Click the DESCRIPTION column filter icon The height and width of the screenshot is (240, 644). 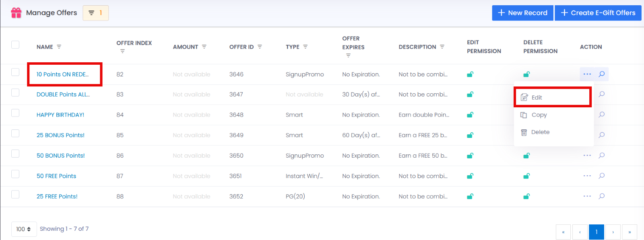[x=442, y=47]
